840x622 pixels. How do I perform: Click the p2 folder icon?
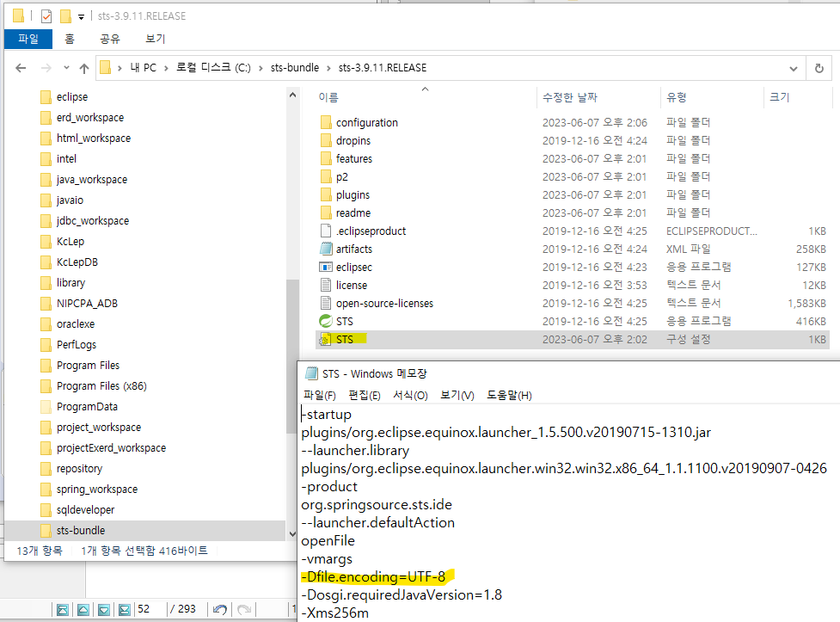coord(326,177)
